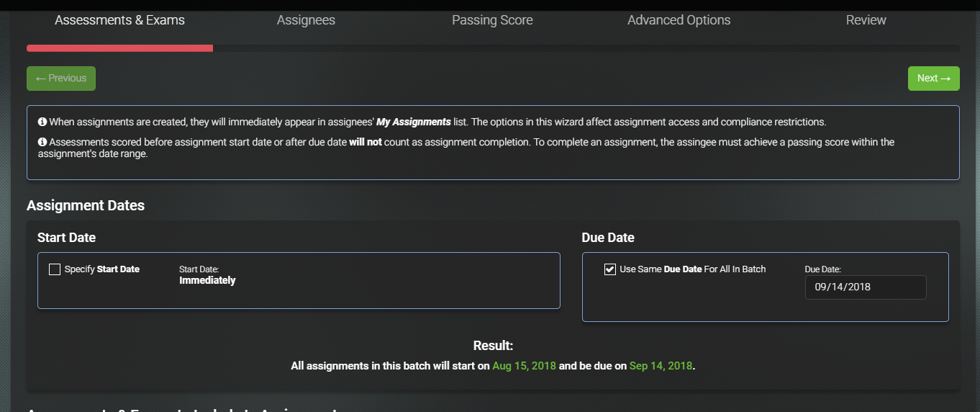Viewport: 980px width, 412px height.
Task: Click the green Next button
Action: [x=934, y=79]
